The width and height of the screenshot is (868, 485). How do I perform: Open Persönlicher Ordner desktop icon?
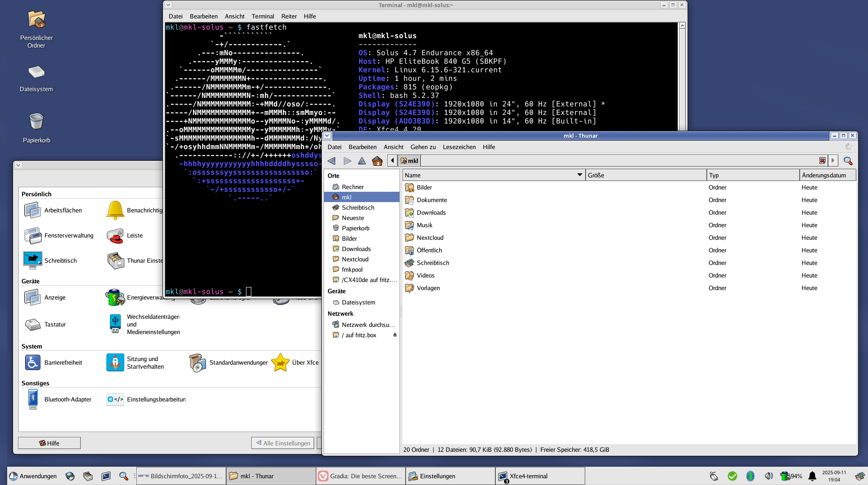coord(36,29)
